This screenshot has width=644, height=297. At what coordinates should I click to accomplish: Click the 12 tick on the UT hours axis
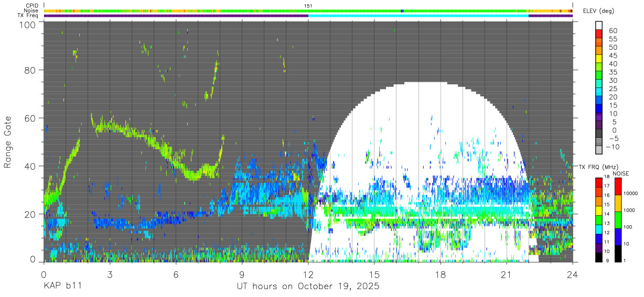click(308, 274)
